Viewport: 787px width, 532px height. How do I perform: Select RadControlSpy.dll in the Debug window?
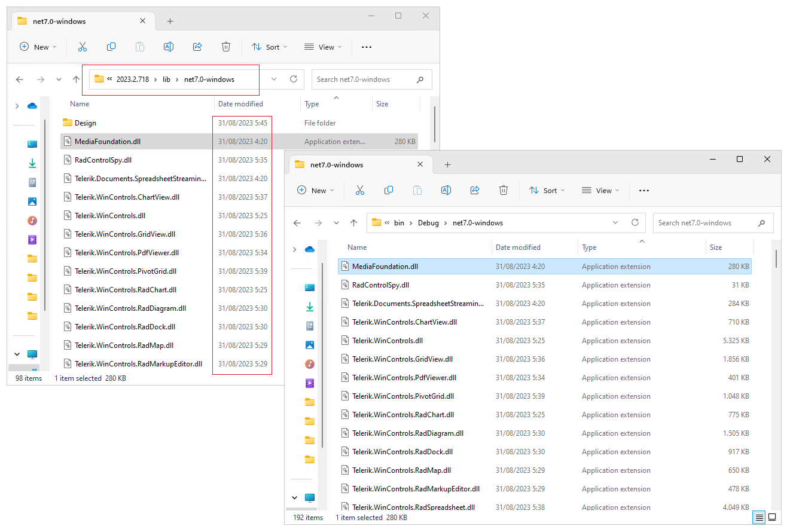pos(545,285)
